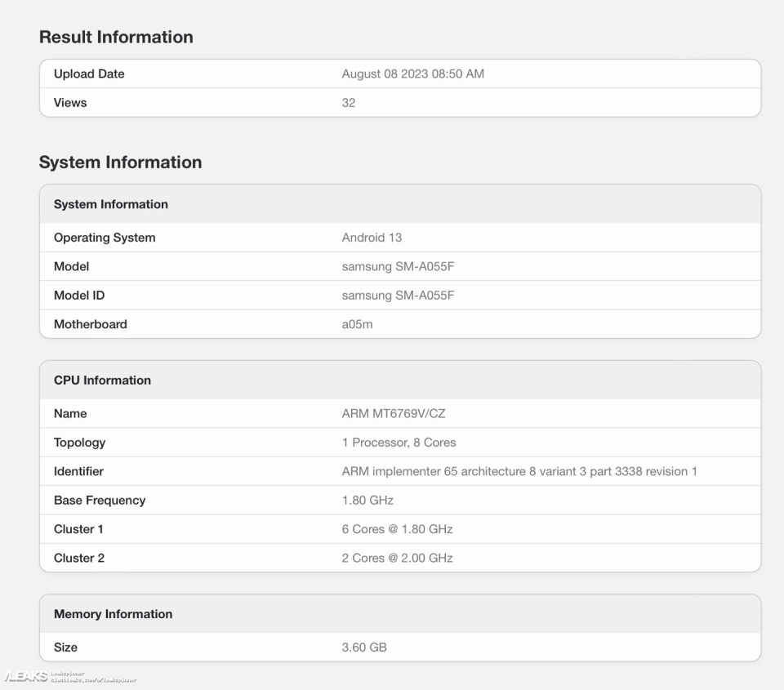The image size is (784, 690).
Task: Click the Model value samsung SM-A055F
Action: 398,266
